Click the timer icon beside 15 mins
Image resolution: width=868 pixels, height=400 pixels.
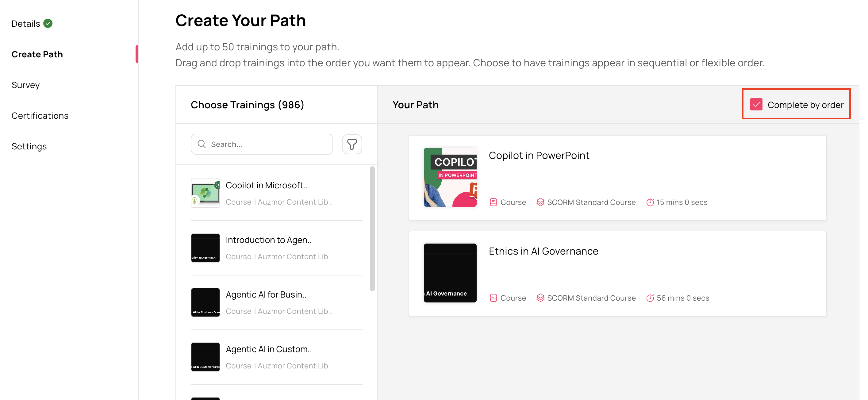[650, 202]
